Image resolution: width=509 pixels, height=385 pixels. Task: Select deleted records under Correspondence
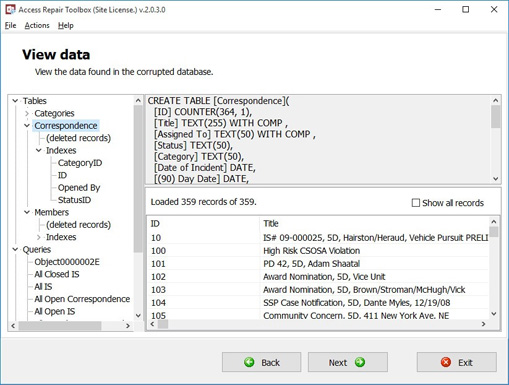(78, 138)
